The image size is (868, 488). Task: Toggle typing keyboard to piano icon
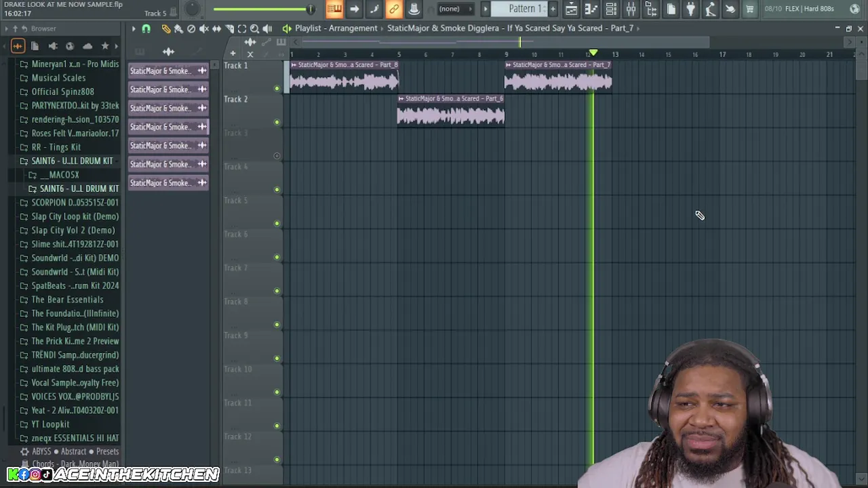pos(334,9)
